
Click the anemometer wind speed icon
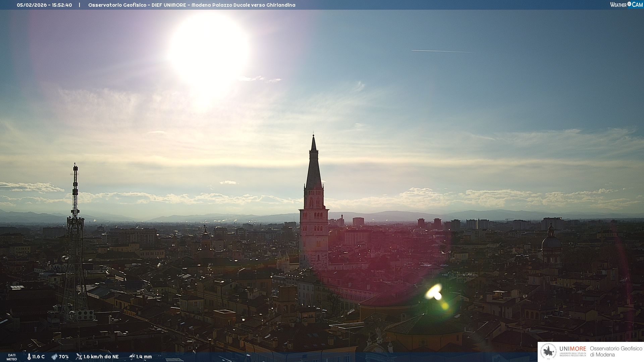pos(79,357)
